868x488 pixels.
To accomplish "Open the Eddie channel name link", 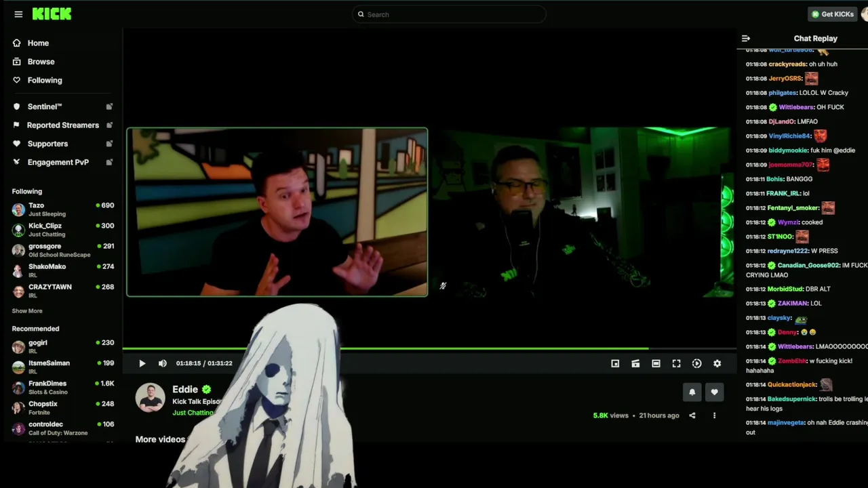I will [x=185, y=390].
